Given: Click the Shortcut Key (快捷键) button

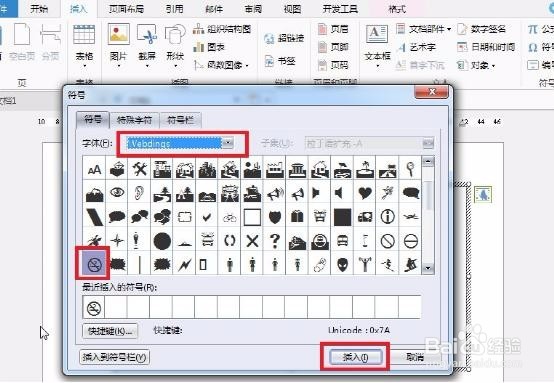Looking at the screenshot, I should [x=110, y=331].
